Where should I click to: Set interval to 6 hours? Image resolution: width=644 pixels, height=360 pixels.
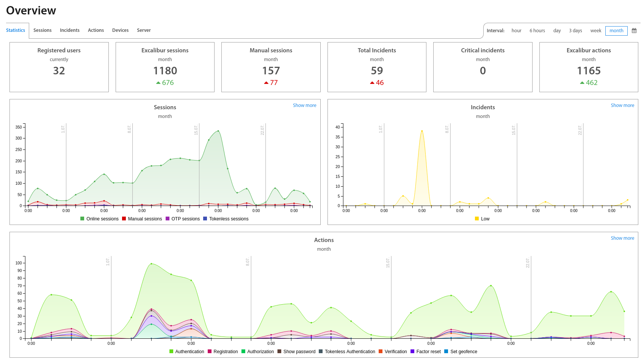tap(537, 31)
